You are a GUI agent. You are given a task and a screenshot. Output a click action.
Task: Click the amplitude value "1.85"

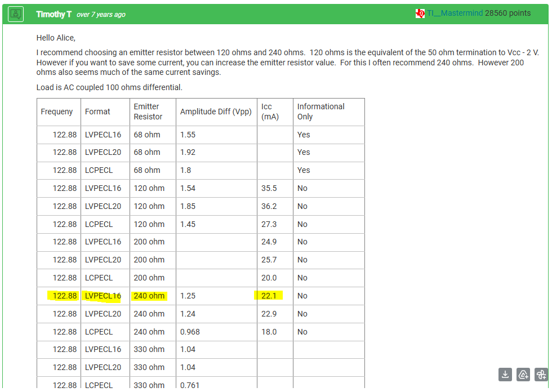[188, 206]
